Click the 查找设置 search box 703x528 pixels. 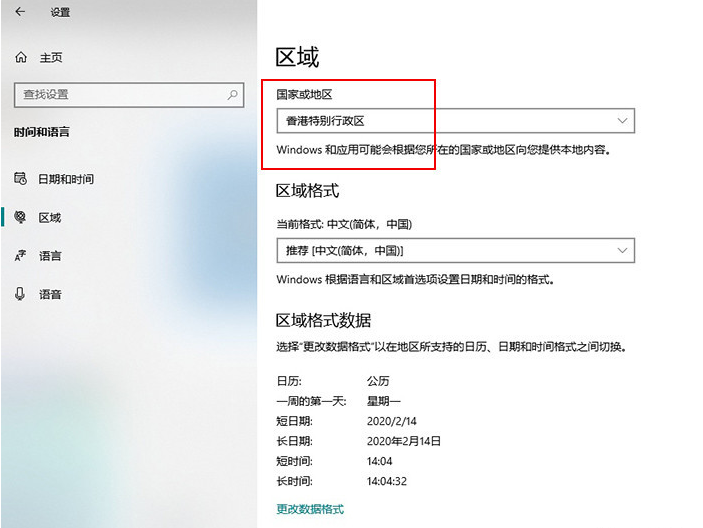point(129,95)
